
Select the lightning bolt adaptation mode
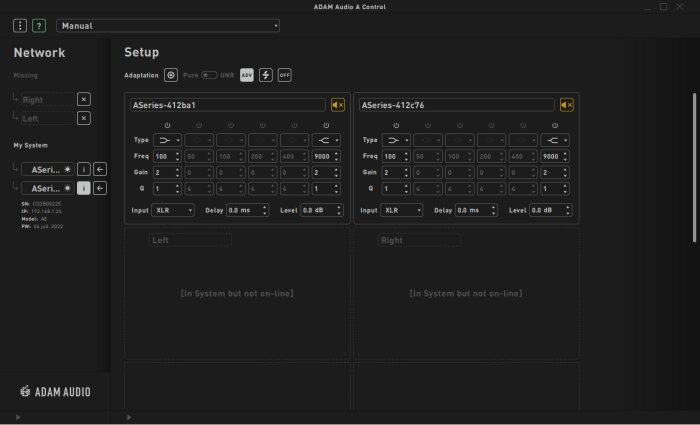tap(266, 75)
